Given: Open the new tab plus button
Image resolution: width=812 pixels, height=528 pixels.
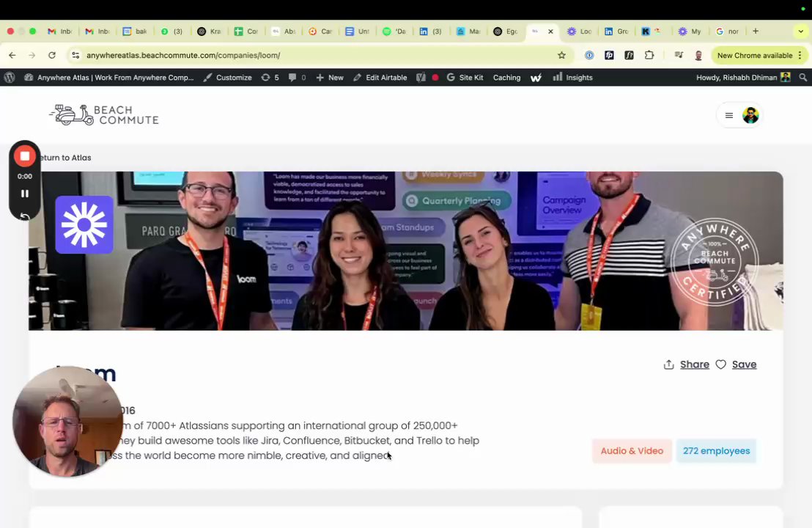Looking at the screenshot, I should (x=756, y=31).
